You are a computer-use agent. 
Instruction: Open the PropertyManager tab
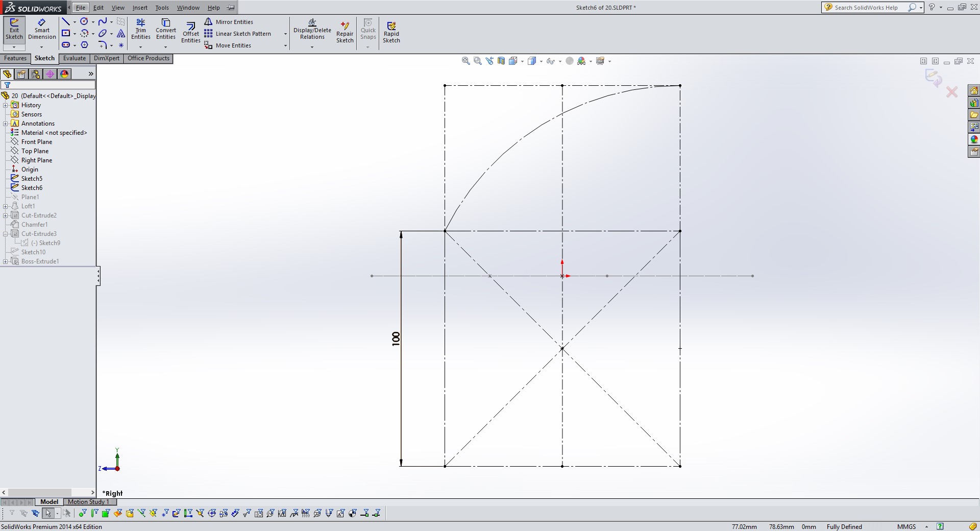click(21, 74)
